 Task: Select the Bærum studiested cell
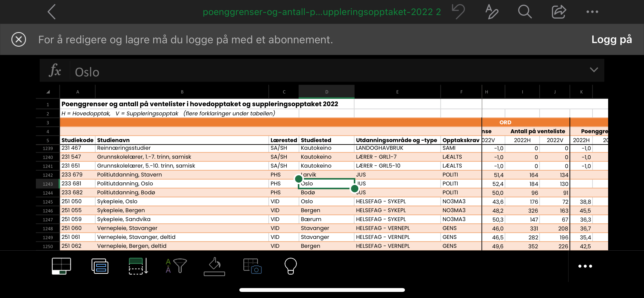click(x=327, y=219)
